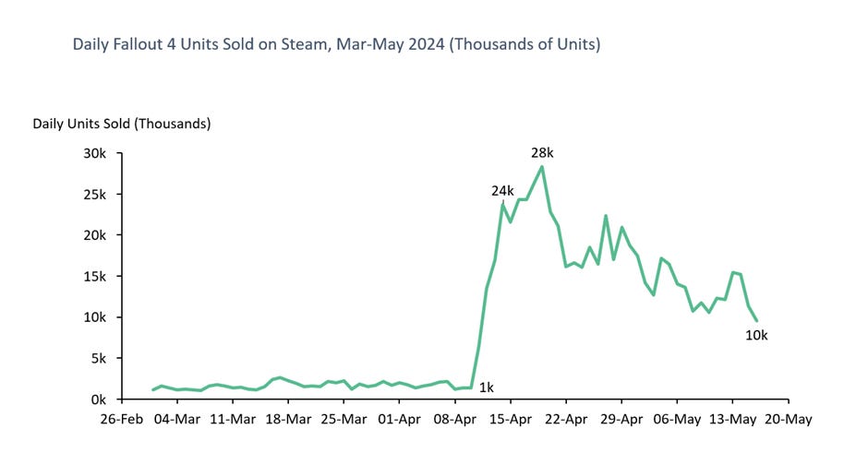Click the 1k data label near 08-Apr
This screenshot has width=868, height=465.
[x=487, y=387]
